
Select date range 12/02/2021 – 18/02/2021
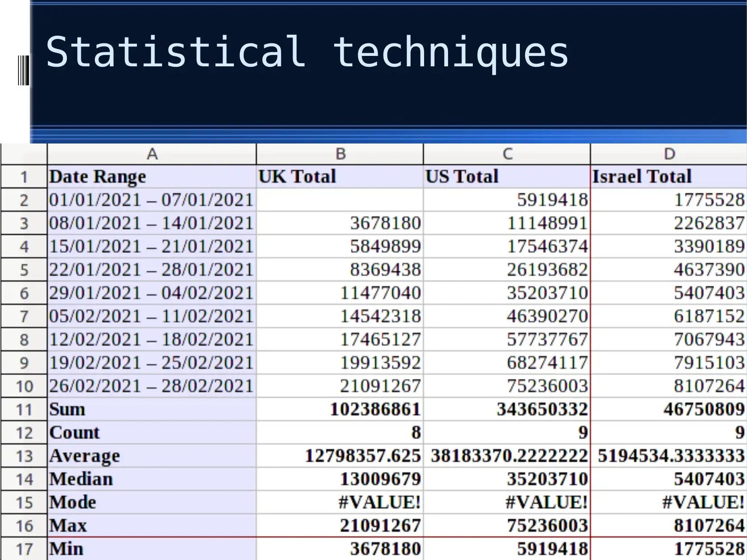(x=152, y=340)
